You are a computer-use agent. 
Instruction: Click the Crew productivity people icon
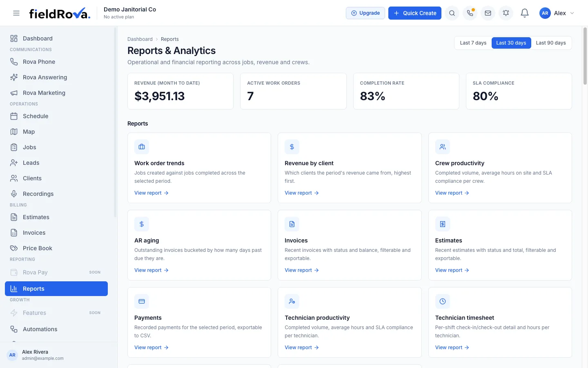[443, 147]
